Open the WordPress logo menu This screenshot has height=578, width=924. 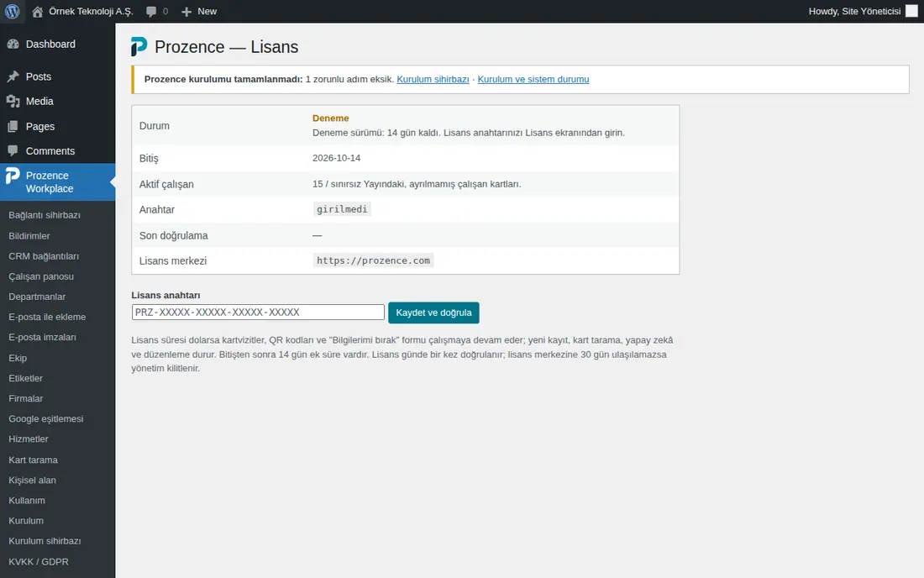(x=13, y=11)
